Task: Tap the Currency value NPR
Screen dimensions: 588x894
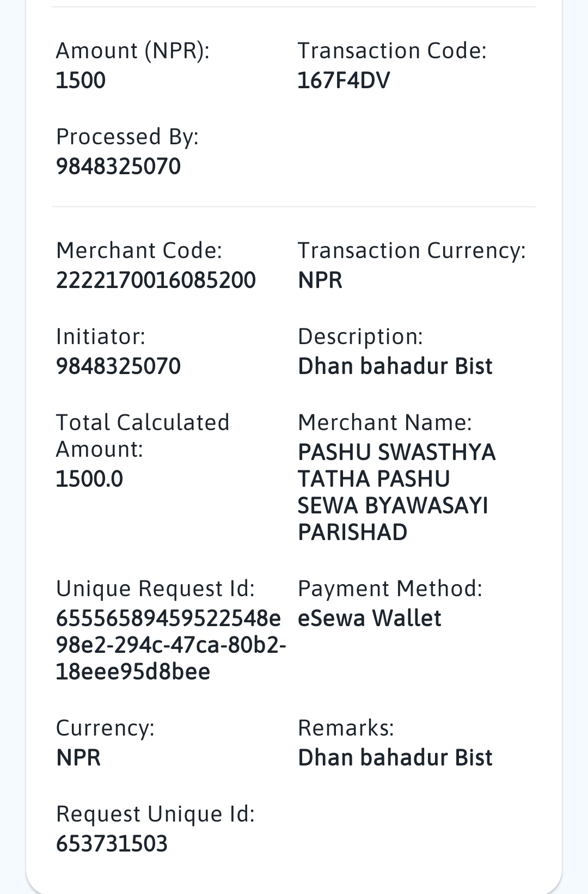Action: [x=78, y=758]
